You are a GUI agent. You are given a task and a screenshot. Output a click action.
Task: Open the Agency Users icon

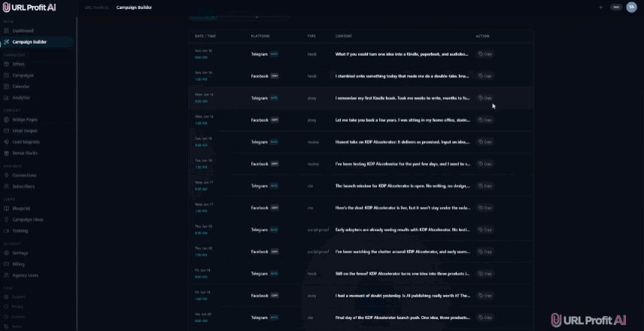[x=6, y=275]
